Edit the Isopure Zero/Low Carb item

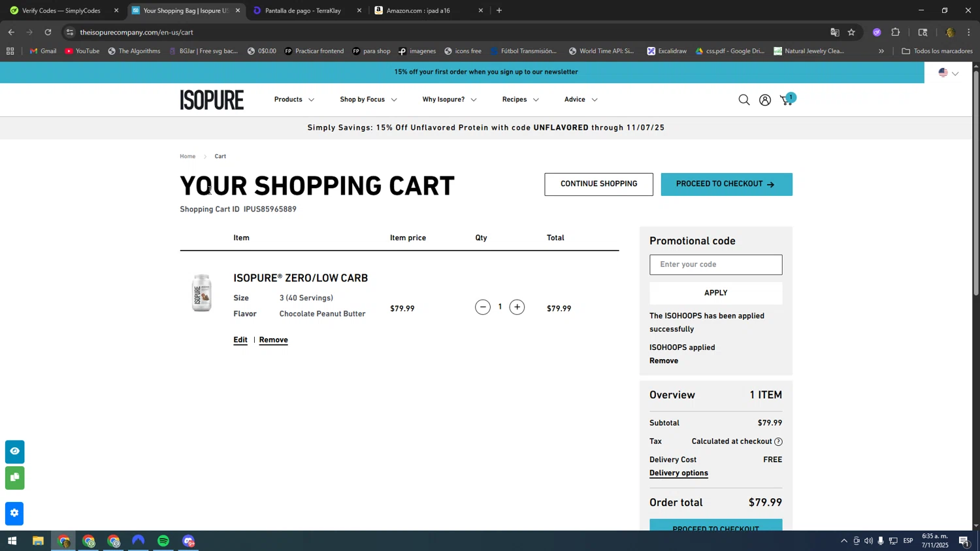pos(240,340)
